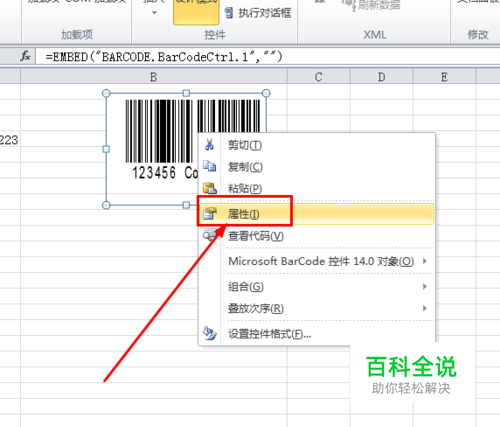This screenshot has width=500, height=427.
Task: Select column C header
Action: (x=318, y=77)
